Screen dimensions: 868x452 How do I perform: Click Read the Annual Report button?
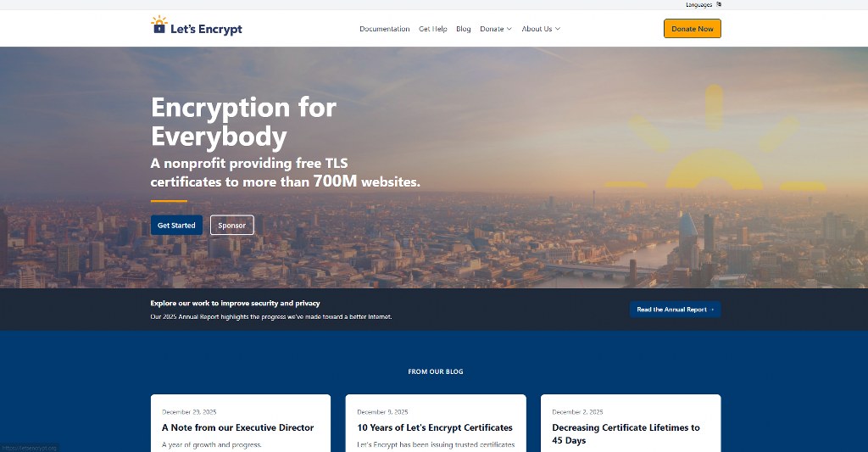pyautogui.click(x=675, y=310)
